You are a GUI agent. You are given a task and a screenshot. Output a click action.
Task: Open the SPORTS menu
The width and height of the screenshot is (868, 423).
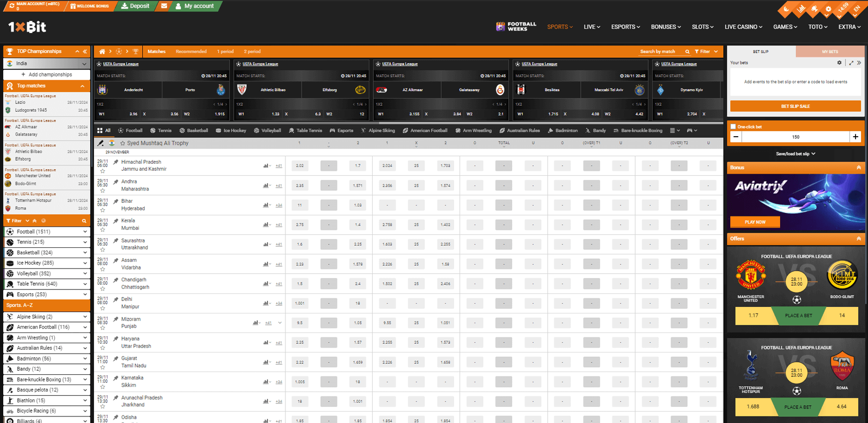(560, 27)
